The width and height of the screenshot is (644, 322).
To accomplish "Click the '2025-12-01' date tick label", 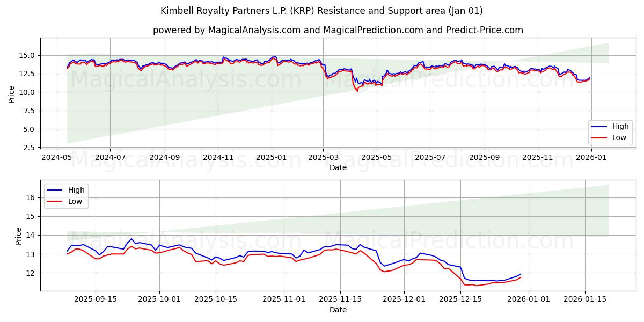I will 404,299.
